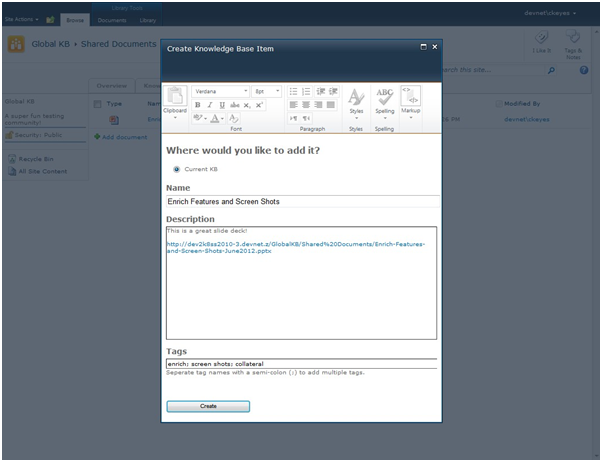This screenshot has width=602, height=462.
Task: Apply italic formatting to text
Action: [210, 105]
